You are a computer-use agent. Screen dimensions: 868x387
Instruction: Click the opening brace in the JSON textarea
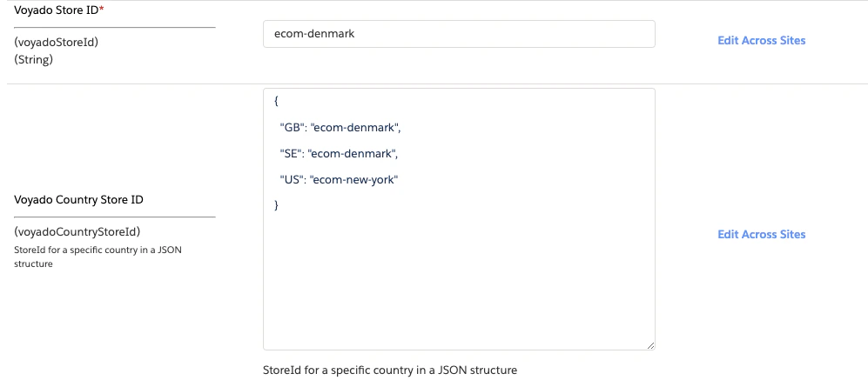(276, 102)
